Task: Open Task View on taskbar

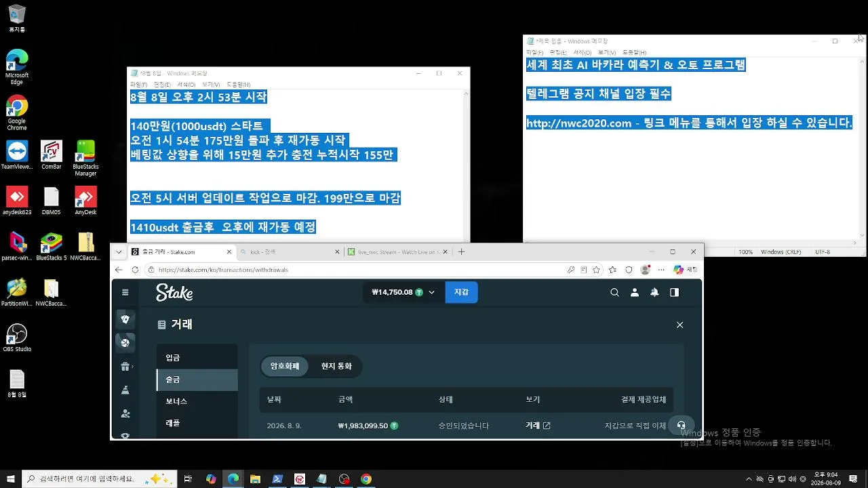Action: pyautogui.click(x=189, y=479)
